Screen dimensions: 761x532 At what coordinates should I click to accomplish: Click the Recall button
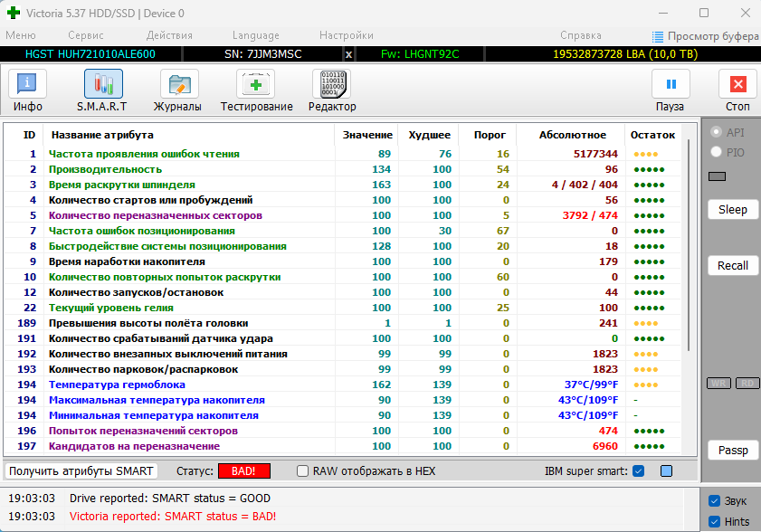point(732,265)
